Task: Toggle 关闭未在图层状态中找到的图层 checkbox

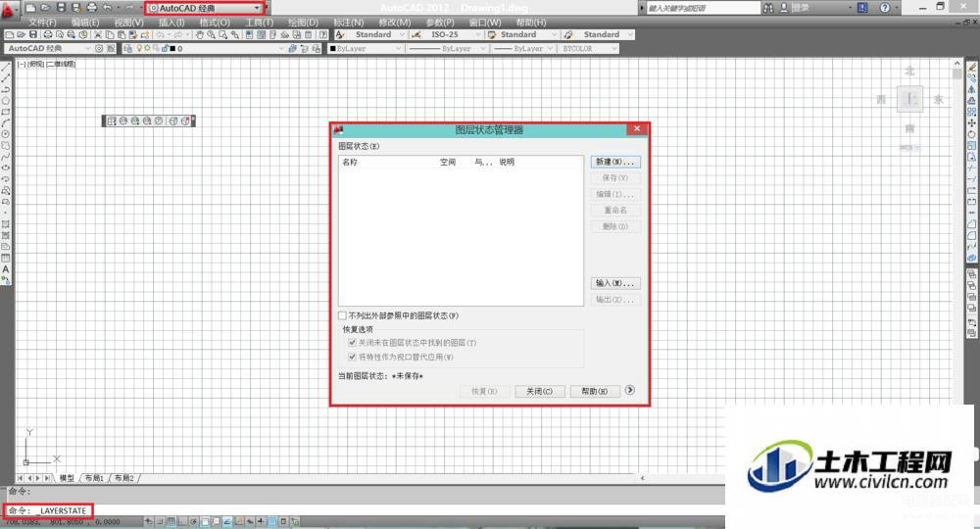Action: coord(352,342)
